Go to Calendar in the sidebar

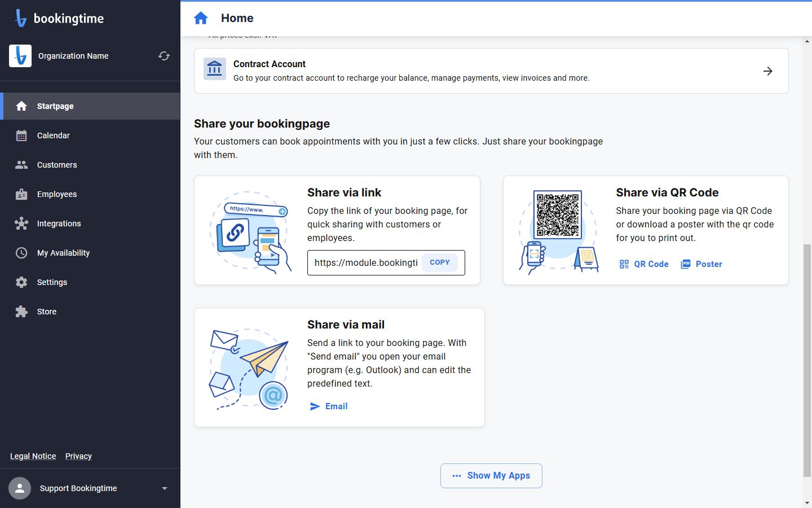tap(90, 135)
